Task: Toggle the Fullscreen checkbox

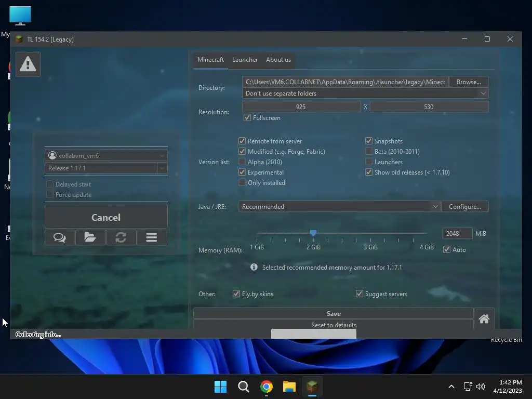Action: (247, 118)
